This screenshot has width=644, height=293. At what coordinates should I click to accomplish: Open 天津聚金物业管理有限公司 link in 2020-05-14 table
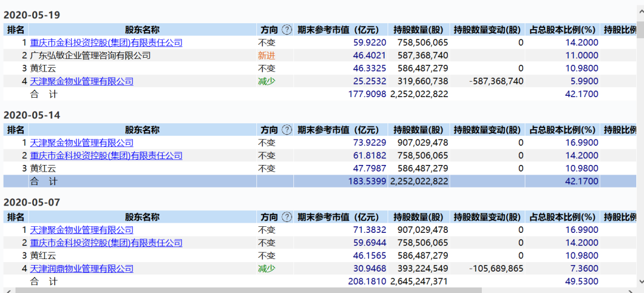pyautogui.click(x=82, y=143)
